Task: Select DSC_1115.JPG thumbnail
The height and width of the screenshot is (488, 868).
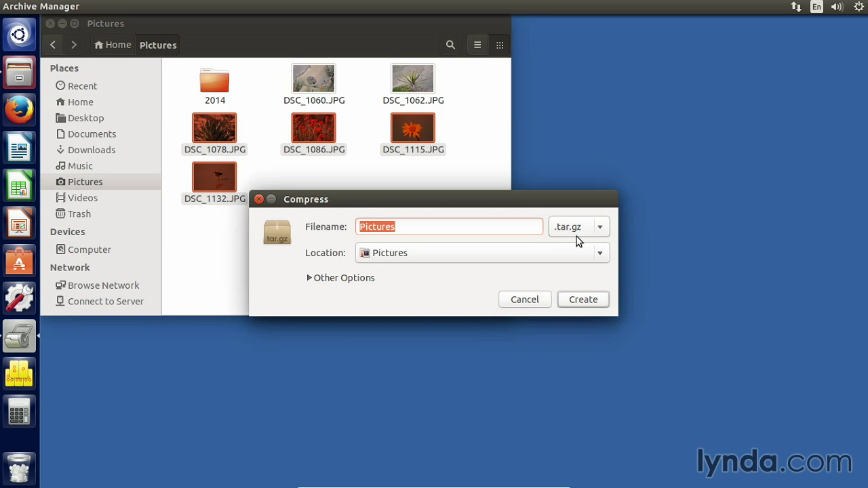Action: click(413, 128)
